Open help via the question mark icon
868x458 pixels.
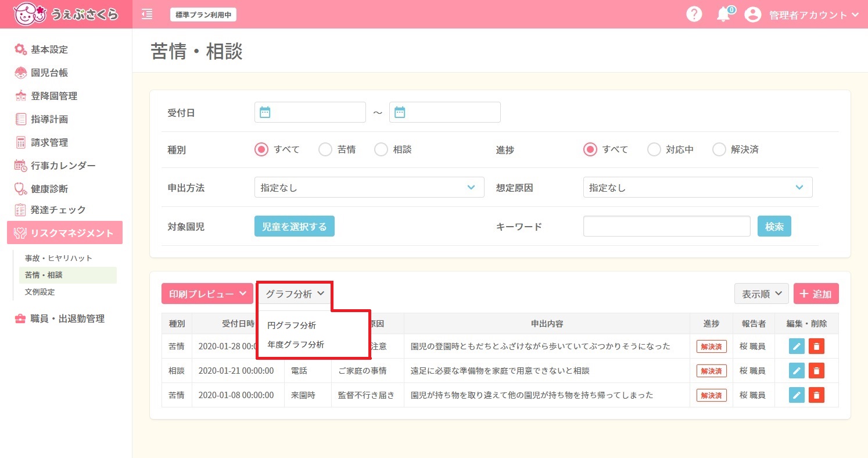pyautogui.click(x=694, y=15)
